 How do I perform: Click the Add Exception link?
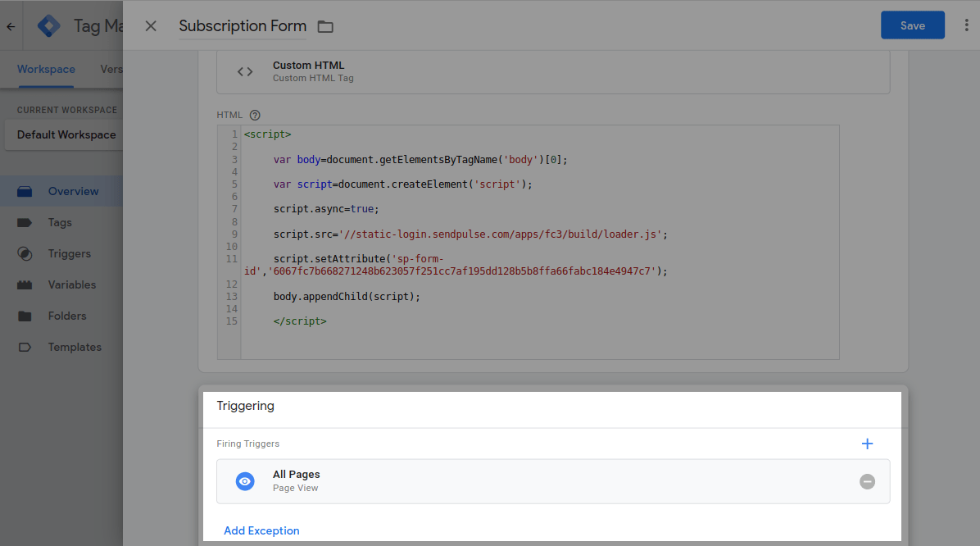click(x=261, y=530)
